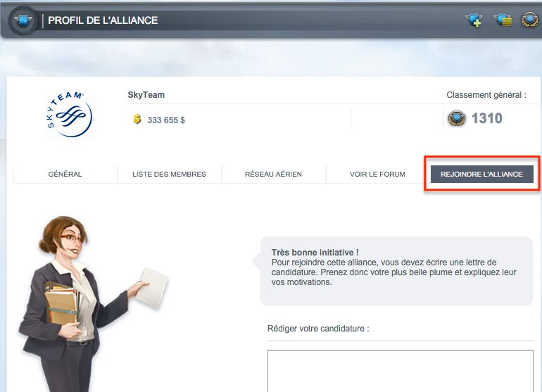542x392 pixels.
Task: Select the Voir le forum tab
Action: (x=377, y=175)
